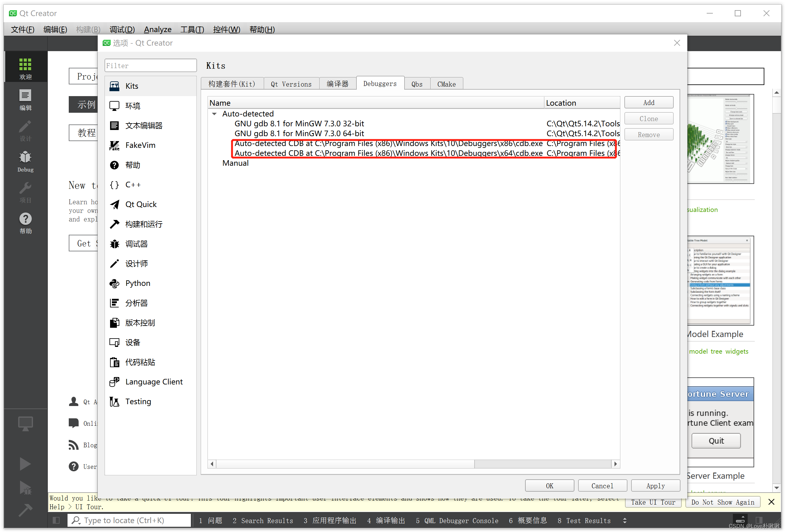This screenshot has width=785, height=532.
Task: Open the Testing options category
Action: pyautogui.click(x=138, y=401)
